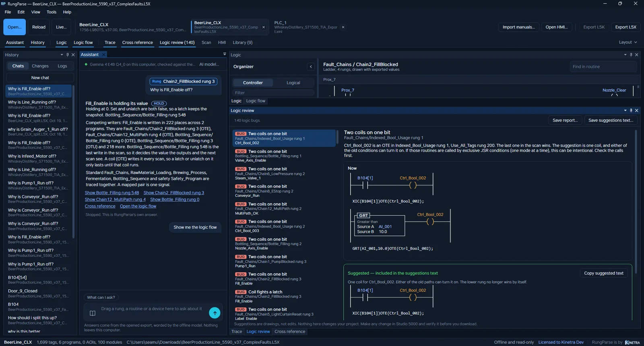Select the Controller organizer view
Viewport: 644px width, 346px height.
click(x=253, y=83)
